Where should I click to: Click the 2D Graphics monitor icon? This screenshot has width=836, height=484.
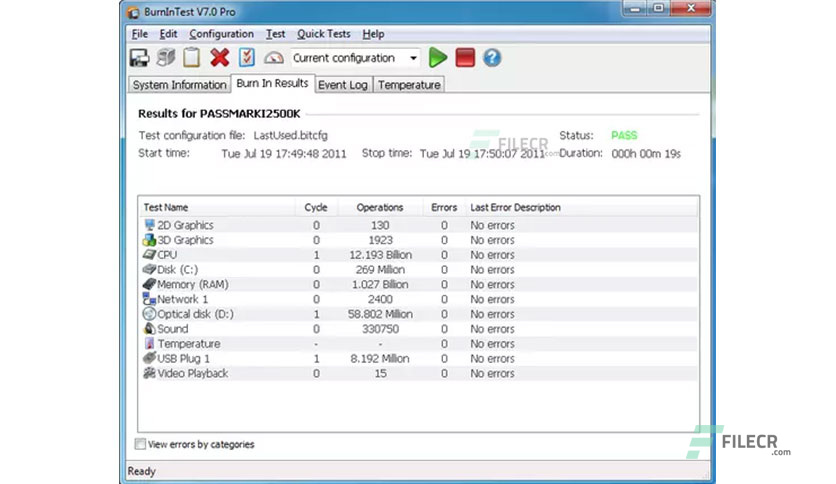[149, 225]
